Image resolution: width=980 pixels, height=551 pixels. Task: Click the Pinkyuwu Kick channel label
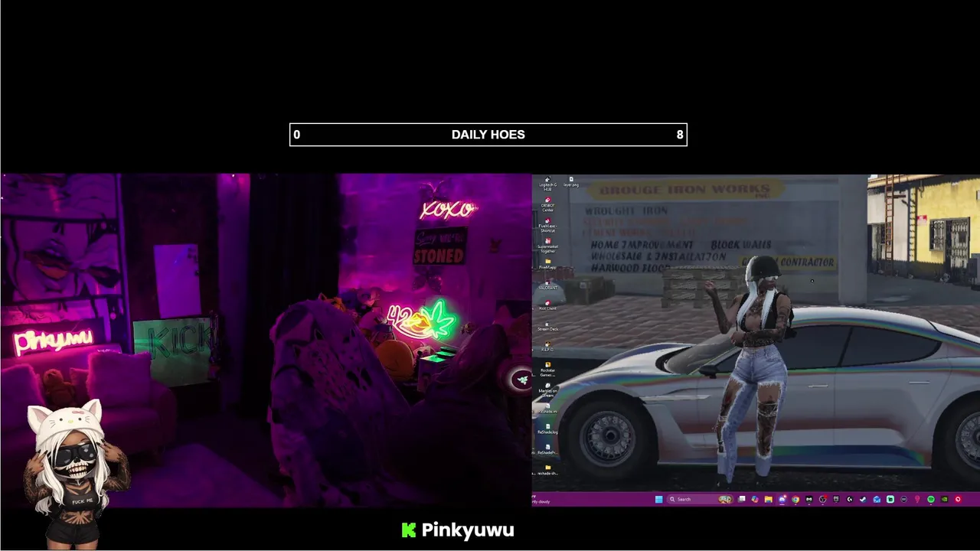point(458,530)
